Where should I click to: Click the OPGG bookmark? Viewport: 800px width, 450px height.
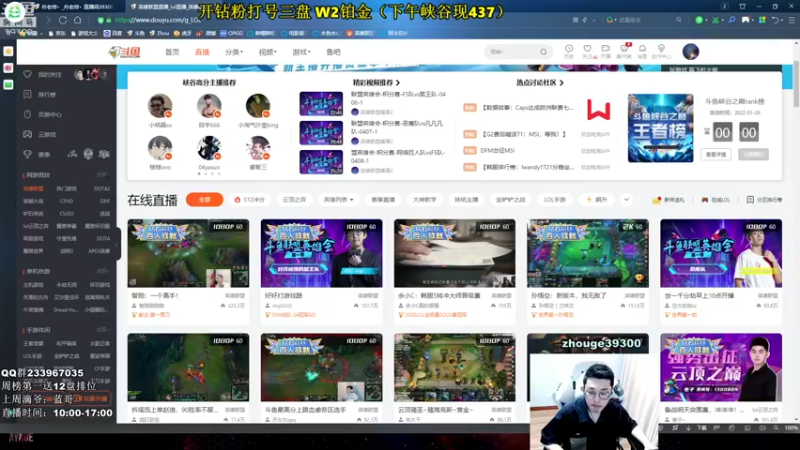coord(231,33)
